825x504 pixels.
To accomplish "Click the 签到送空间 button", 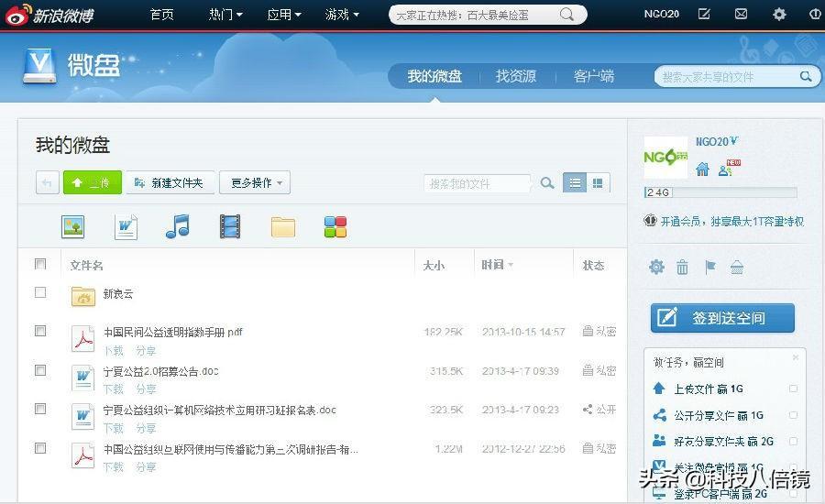I will pyautogui.click(x=722, y=318).
